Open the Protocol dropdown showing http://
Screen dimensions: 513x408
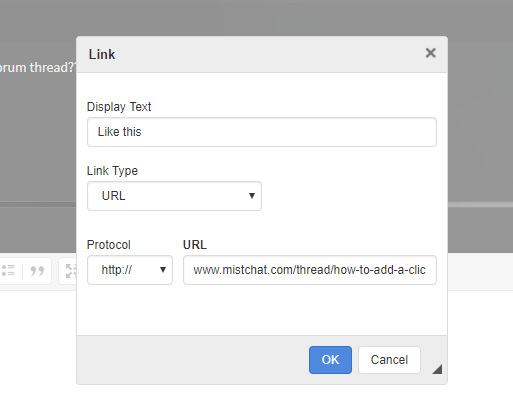click(130, 270)
